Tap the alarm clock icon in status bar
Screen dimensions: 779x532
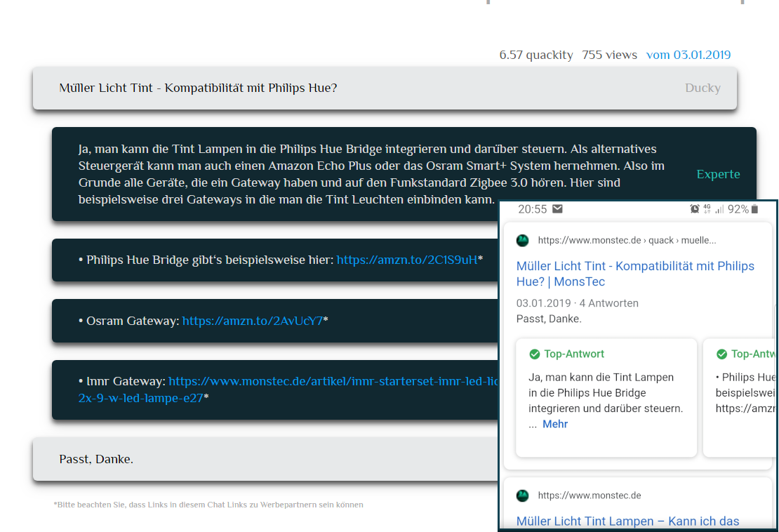(x=695, y=209)
